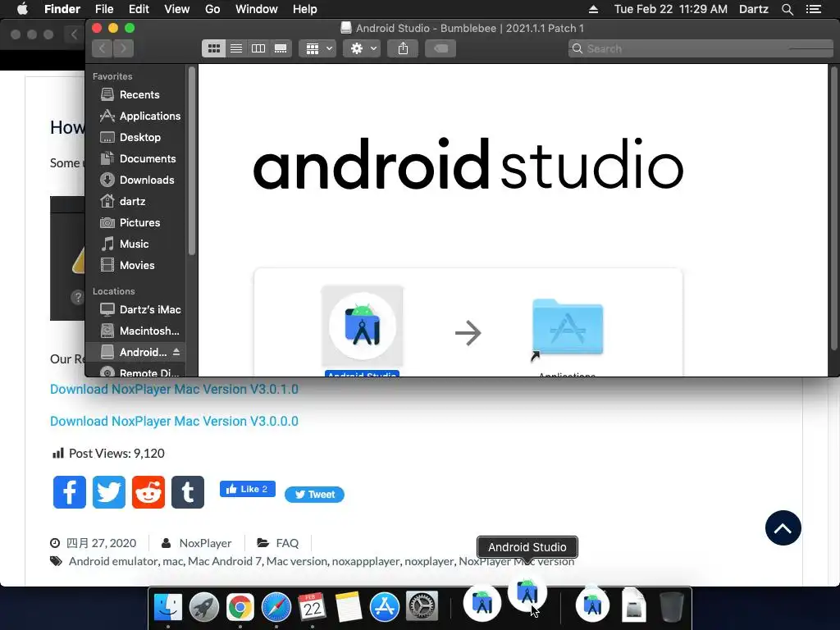Viewport: 840px width, 630px height.
Task: Click the eject icon in menu bar
Action: 593,9
